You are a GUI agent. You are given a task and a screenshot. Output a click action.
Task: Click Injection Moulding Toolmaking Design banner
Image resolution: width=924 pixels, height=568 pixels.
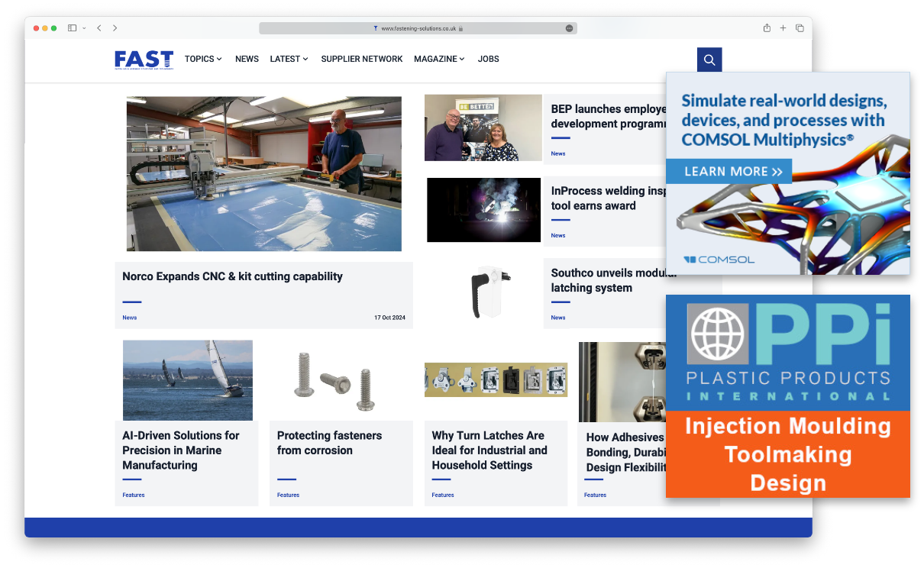tap(788, 454)
